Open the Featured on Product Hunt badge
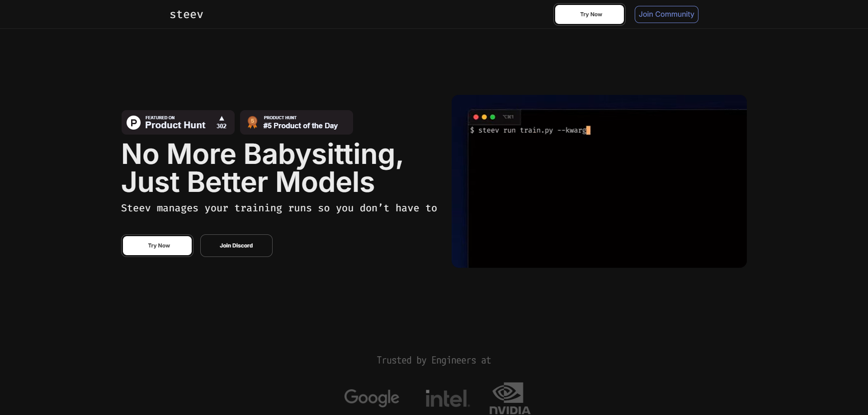The image size is (868, 415). coord(178,122)
